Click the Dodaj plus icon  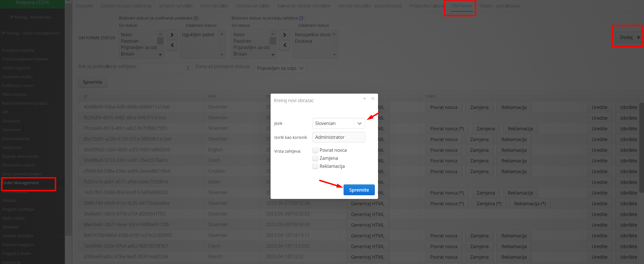[638, 37]
